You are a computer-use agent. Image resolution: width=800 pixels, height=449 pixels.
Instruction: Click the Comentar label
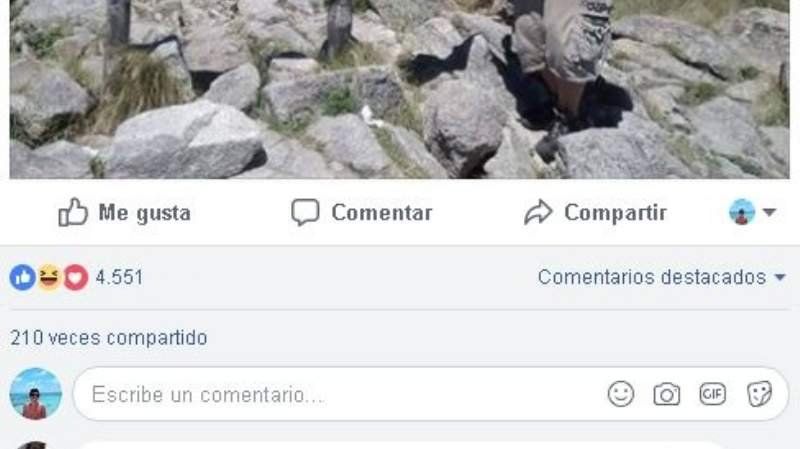point(382,212)
